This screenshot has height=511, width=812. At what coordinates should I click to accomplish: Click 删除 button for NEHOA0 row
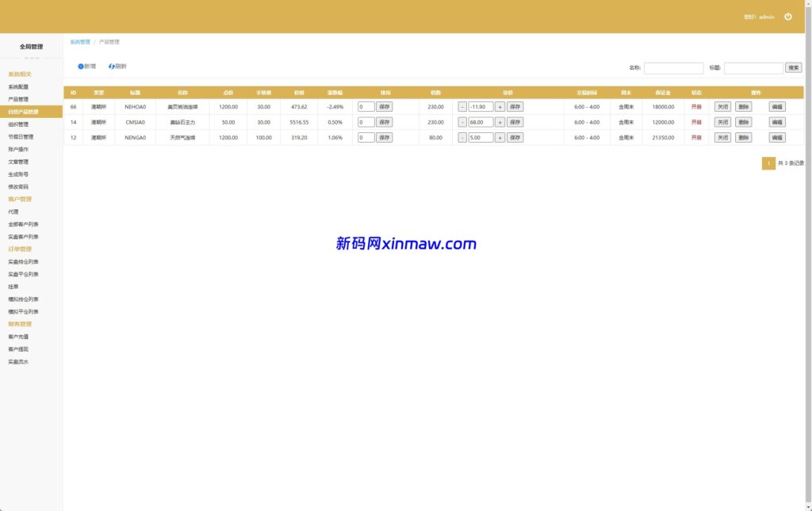tap(743, 106)
